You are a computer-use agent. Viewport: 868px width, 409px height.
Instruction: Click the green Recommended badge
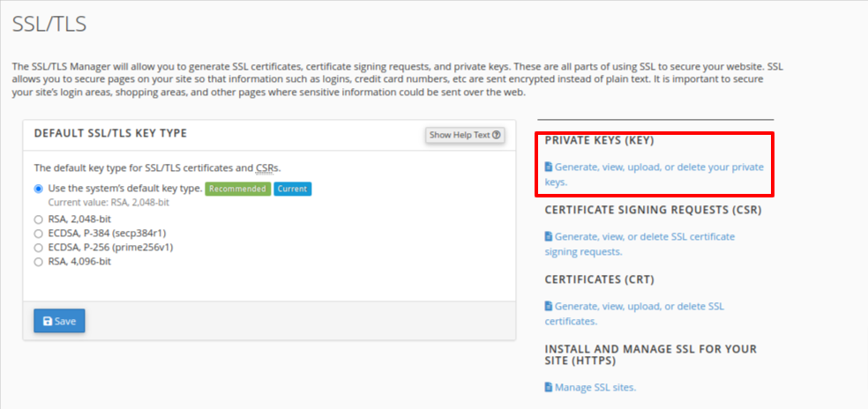(x=237, y=189)
